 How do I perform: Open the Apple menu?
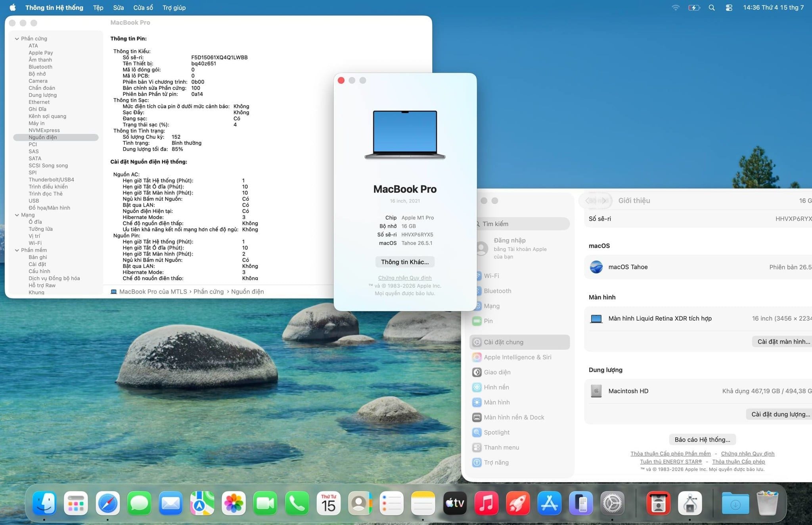pyautogui.click(x=13, y=8)
